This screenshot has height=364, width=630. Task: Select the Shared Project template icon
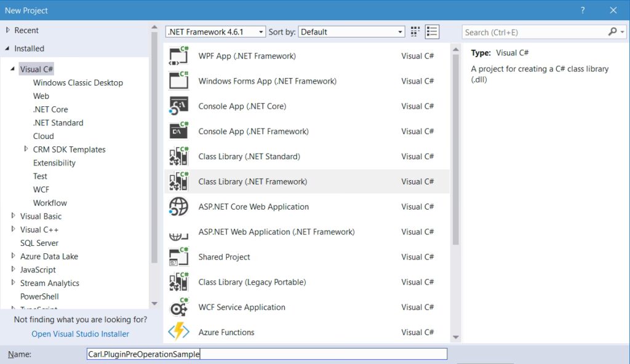(178, 257)
